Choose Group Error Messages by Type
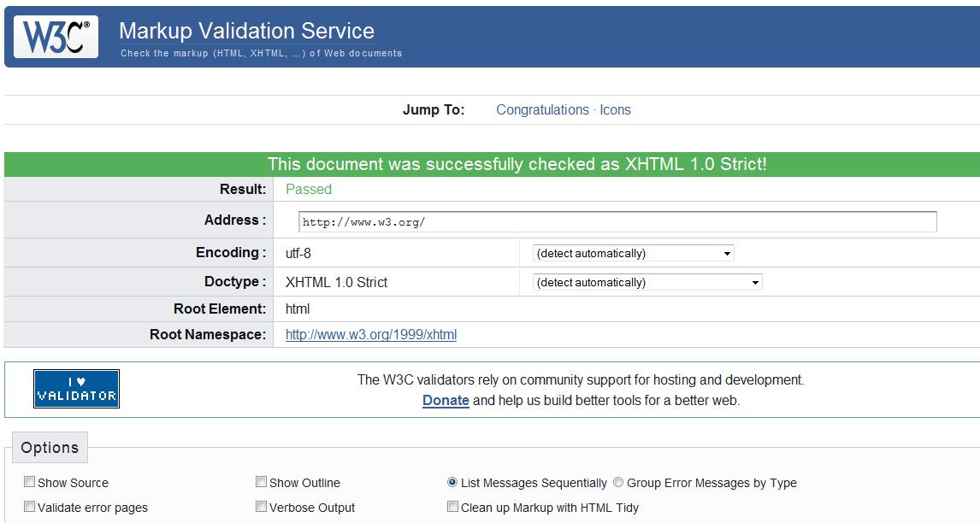The width and height of the screenshot is (980, 523). point(618,482)
